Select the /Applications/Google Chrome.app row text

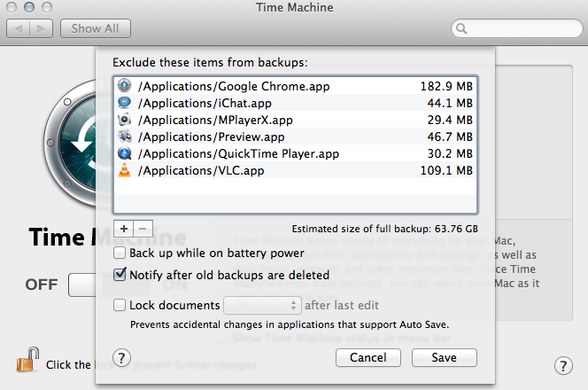click(x=234, y=86)
